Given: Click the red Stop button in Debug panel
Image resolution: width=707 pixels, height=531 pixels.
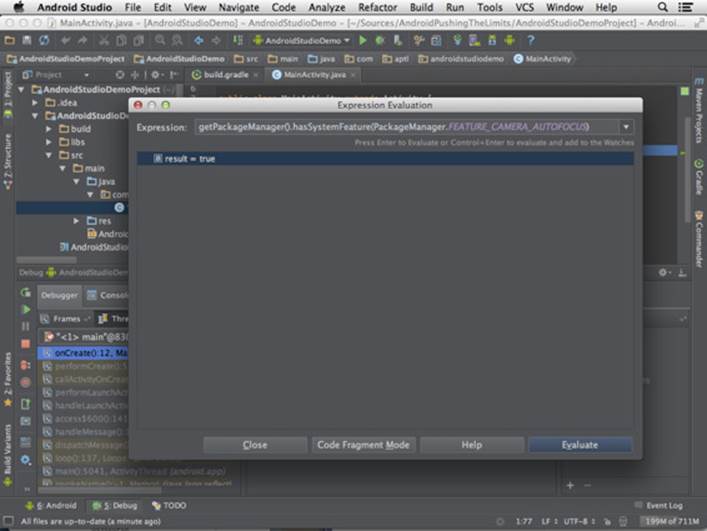Looking at the screenshot, I should coord(26,344).
